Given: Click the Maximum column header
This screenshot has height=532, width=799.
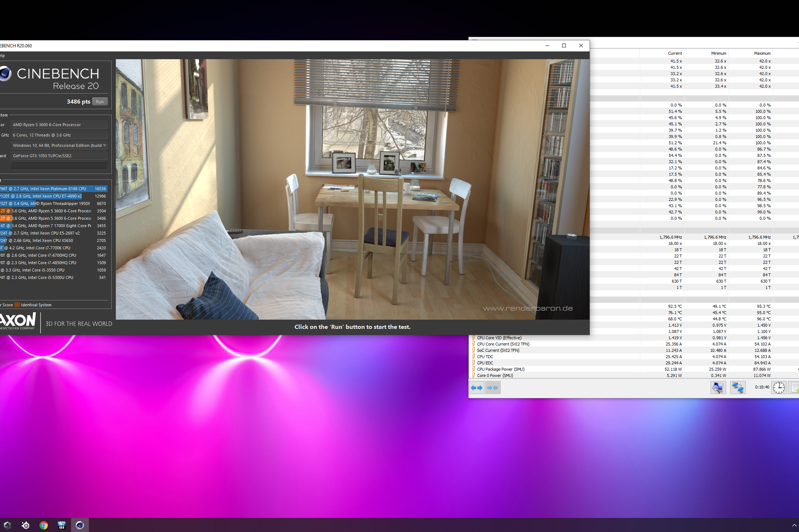Looking at the screenshot, I should coord(762,53).
